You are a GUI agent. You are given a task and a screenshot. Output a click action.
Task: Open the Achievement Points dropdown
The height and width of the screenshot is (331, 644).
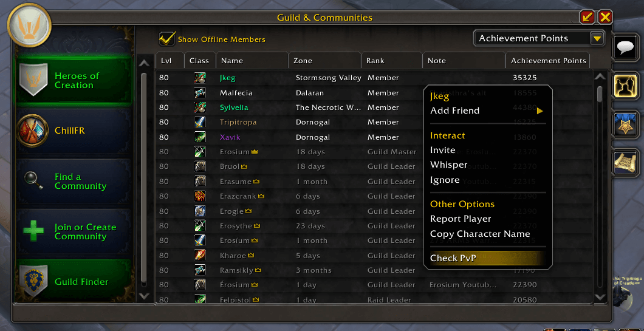(539, 38)
